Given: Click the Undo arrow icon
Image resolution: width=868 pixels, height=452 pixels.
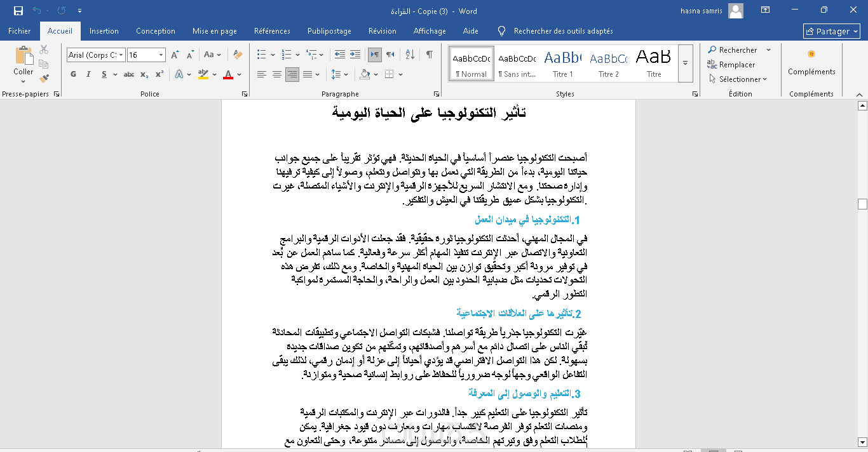Looking at the screenshot, I should pos(36,10).
